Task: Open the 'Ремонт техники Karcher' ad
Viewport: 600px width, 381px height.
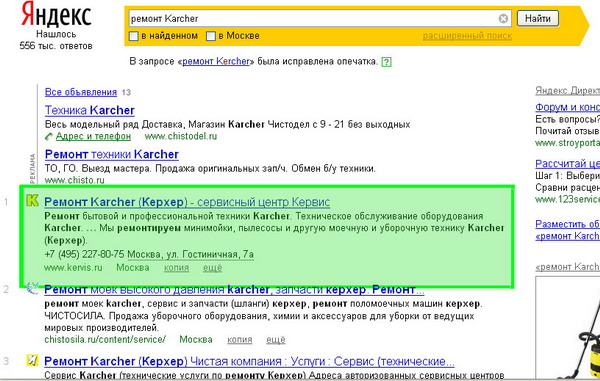Action: tap(112, 154)
